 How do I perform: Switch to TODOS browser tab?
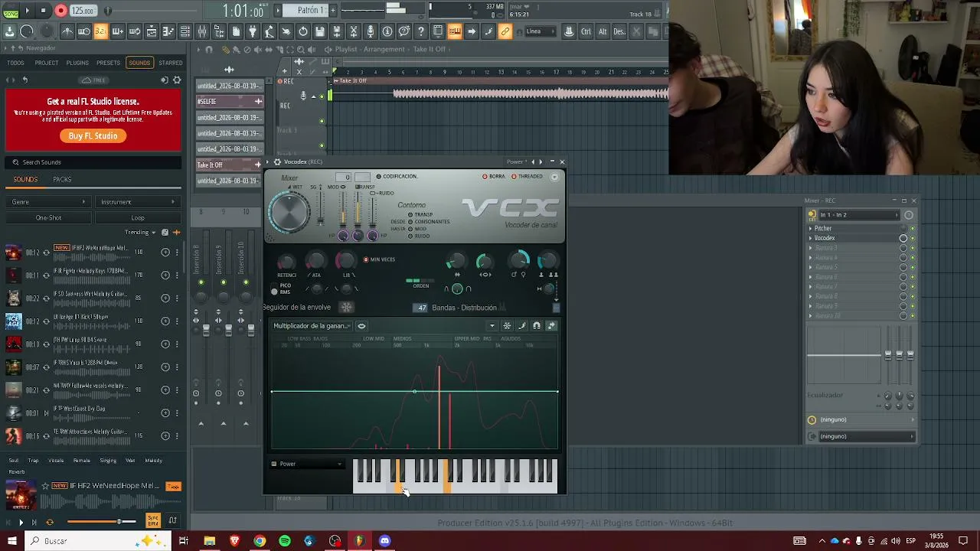15,63
